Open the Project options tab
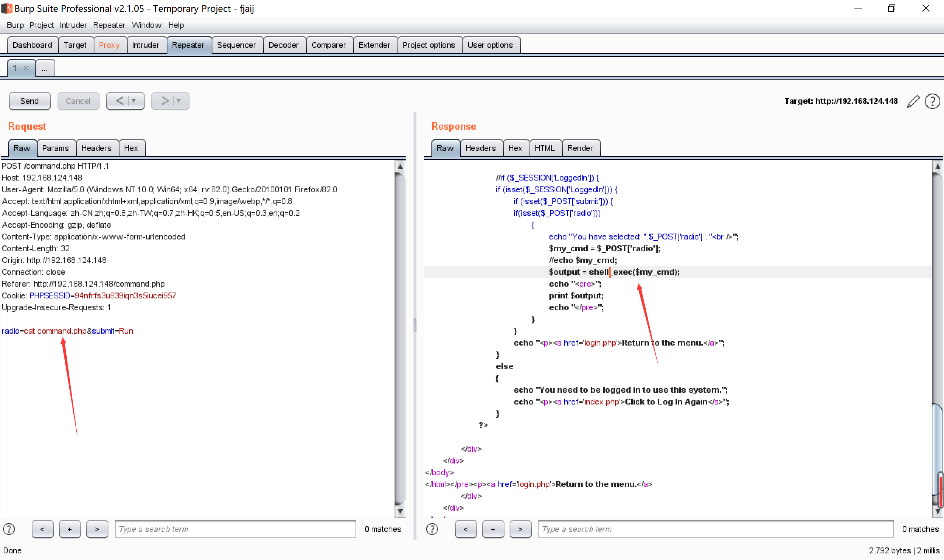 (429, 45)
